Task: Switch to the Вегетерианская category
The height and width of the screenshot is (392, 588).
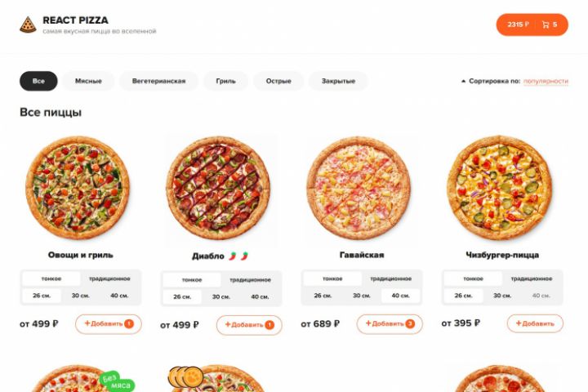Action: point(158,81)
